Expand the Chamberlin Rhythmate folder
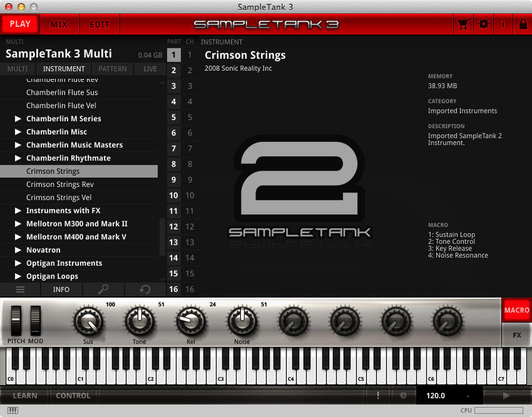The height and width of the screenshot is (417, 532). (x=18, y=158)
